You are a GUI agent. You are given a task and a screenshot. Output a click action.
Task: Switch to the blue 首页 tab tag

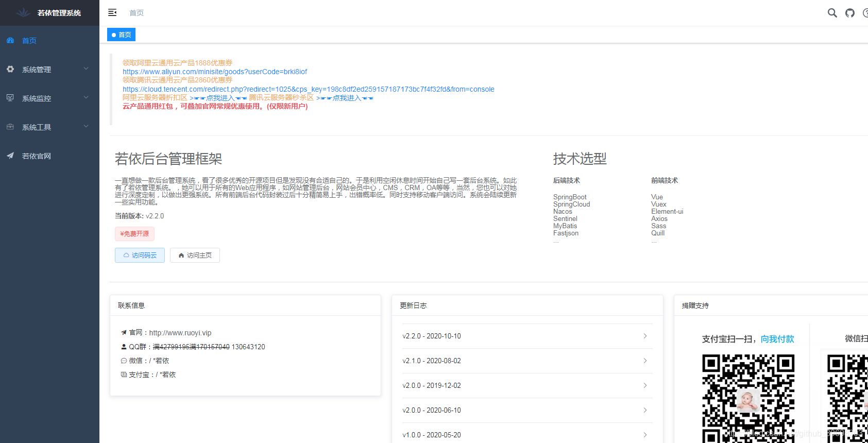[x=121, y=35]
